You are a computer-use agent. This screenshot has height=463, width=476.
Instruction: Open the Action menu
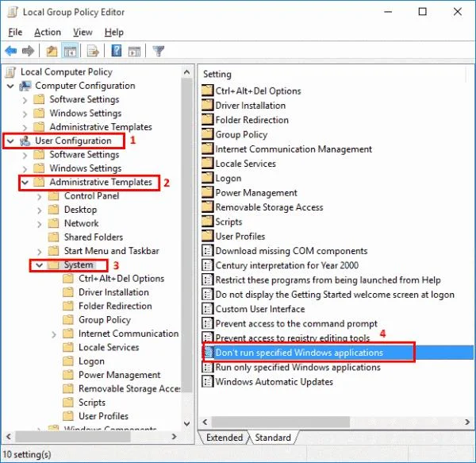coord(48,33)
